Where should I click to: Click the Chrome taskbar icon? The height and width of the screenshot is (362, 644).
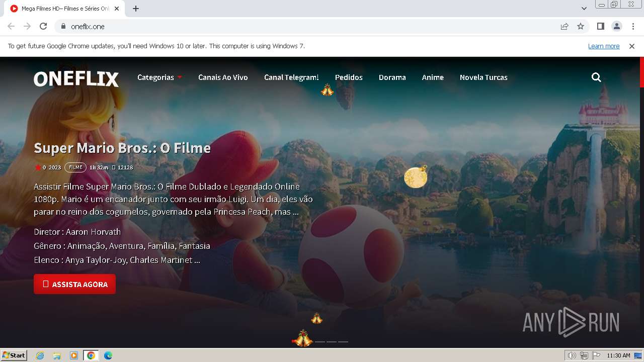(91, 355)
